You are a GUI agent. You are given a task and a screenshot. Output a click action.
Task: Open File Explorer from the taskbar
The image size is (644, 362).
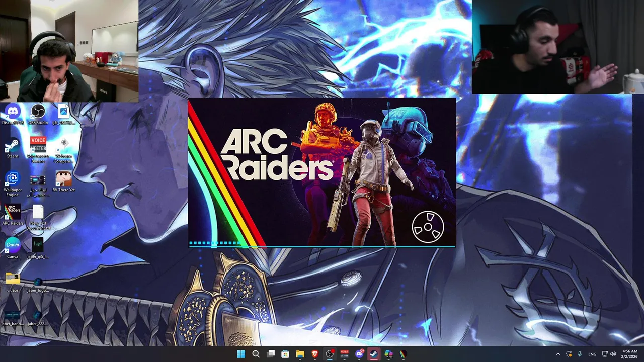(x=300, y=354)
